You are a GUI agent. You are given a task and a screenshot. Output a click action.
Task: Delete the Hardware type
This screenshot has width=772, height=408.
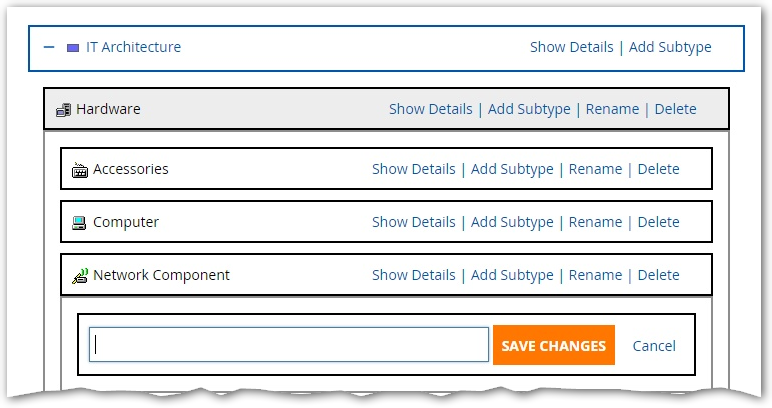[675, 109]
